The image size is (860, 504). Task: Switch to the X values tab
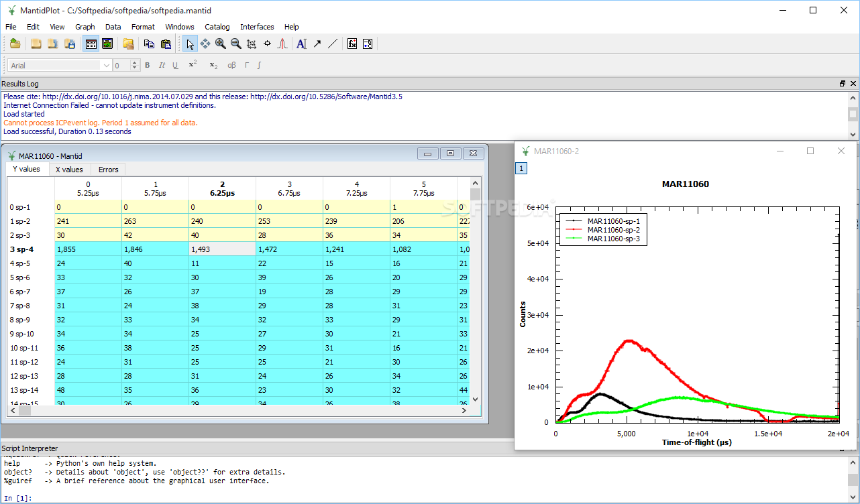69,170
